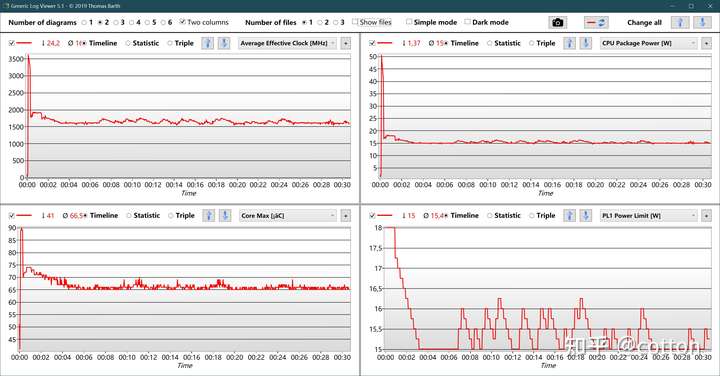Screen dimensions: 720x376
Task: Click plus button beside Average Effective Clock dropdown
Action: coord(345,43)
